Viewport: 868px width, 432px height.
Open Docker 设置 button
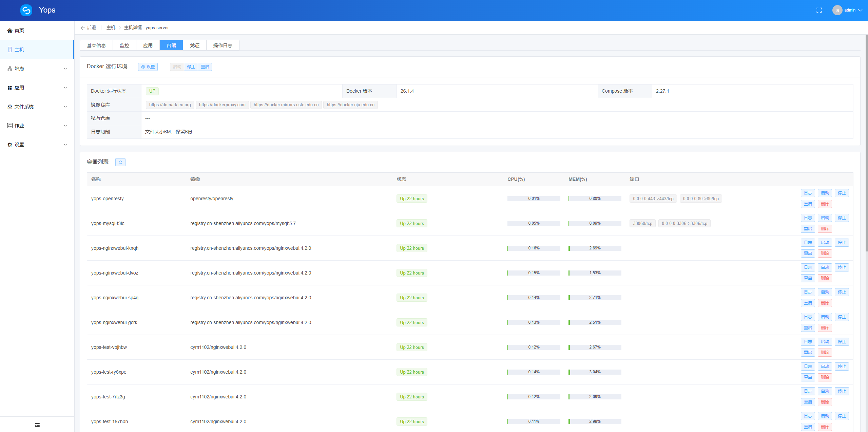tap(148, 67)
